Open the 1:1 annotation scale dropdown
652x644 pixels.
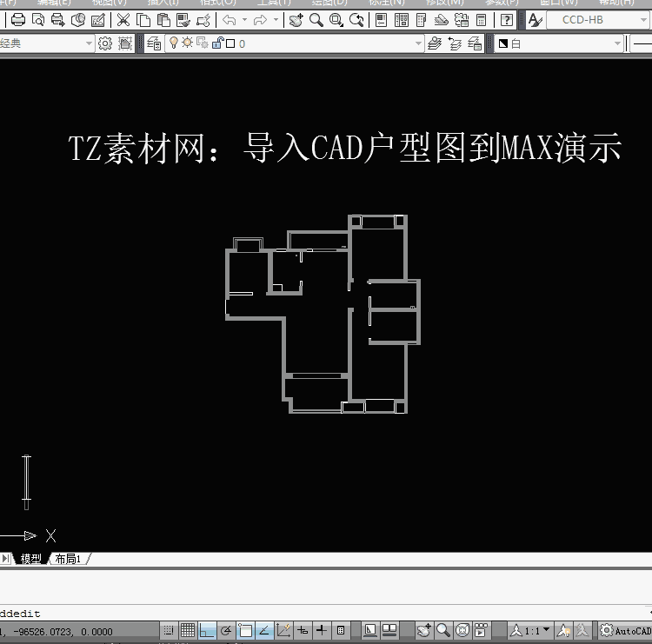click(x=530, y=631)
